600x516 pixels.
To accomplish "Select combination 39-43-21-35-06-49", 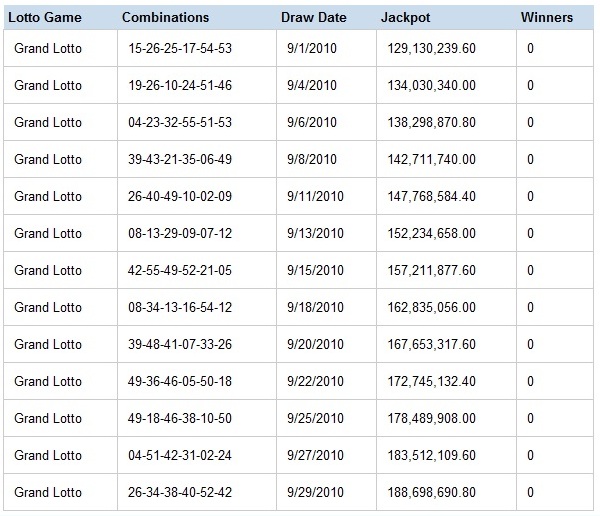I will coord(180,159).
